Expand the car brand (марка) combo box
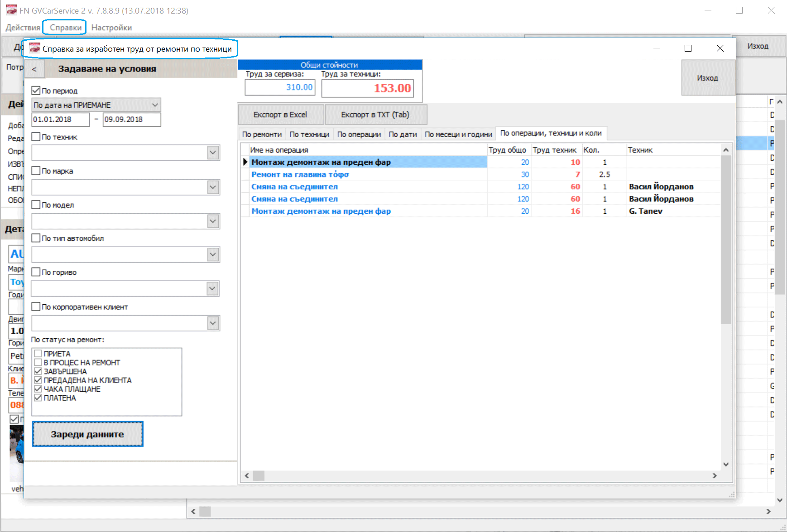Viewport: 787px width, 532px height. click(x=213, y=187)
